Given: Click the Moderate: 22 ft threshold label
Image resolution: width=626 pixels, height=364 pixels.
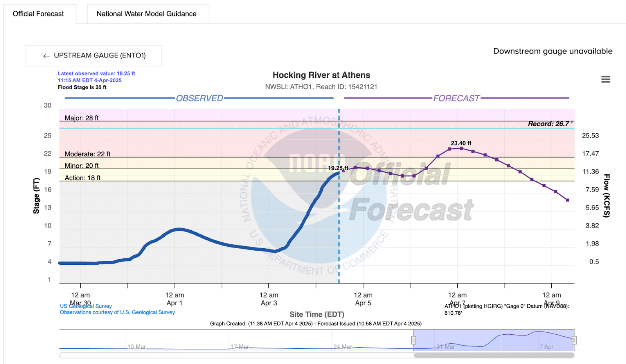Looking at the screenshot, I should click(x=87, y=154).
